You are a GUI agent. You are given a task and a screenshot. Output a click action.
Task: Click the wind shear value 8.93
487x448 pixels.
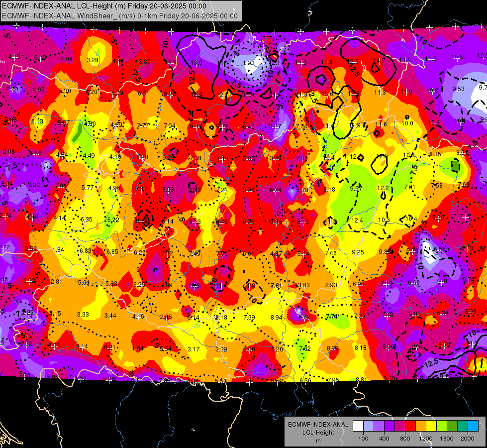(168, 189)
